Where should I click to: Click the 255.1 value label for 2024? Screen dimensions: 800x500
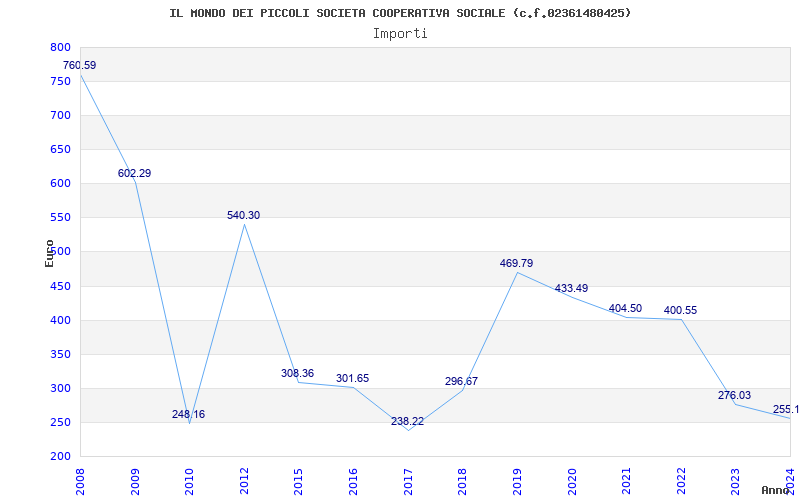(x=786, y=409)
